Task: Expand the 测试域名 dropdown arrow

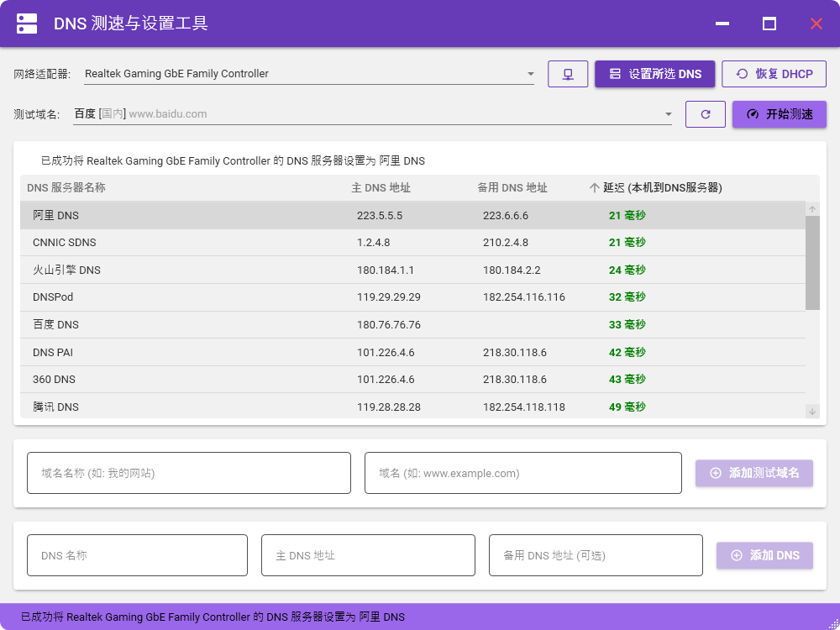Action: pyautogui.click(x=668, y=114)
